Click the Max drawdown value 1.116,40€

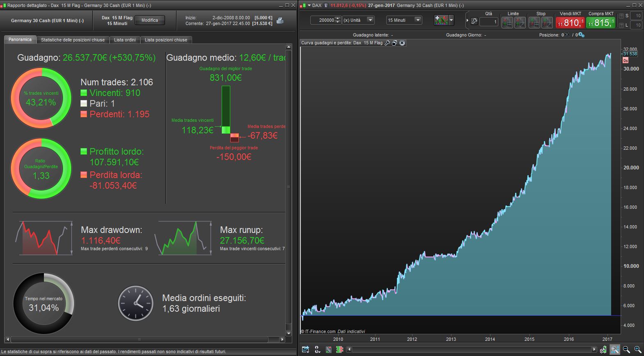click(101, 240)
